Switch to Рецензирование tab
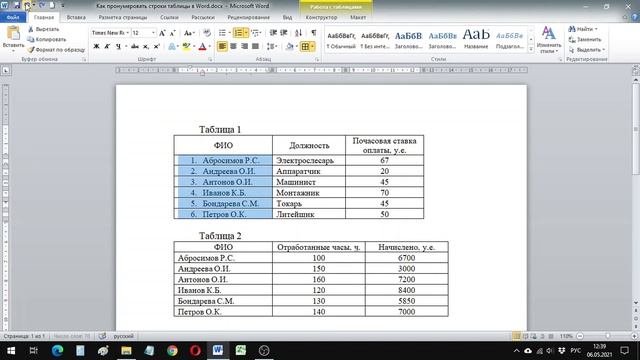The height and width of the screenshot is (360, 640). click(x=249, y=17)
